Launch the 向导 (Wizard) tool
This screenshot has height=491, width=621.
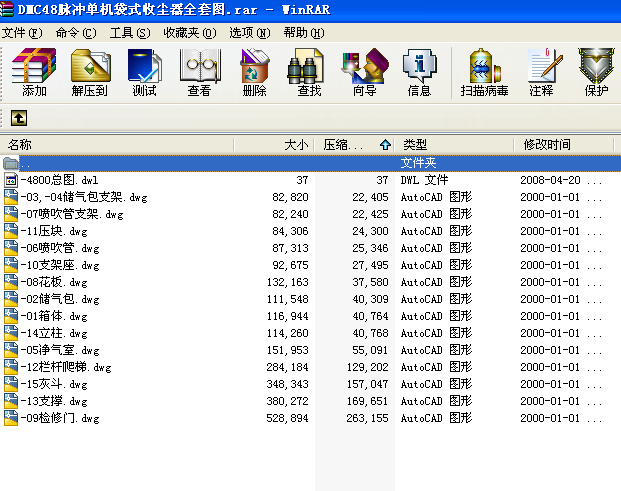pos(365,73)
